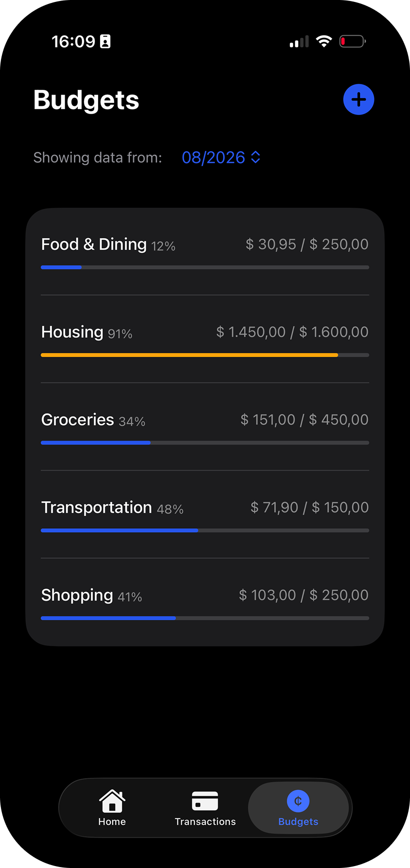Tap the Shopping budget name

tap(77, 595)
